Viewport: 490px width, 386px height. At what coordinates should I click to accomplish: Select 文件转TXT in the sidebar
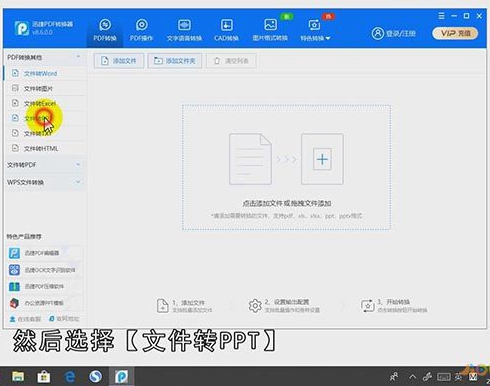point(44,133)
